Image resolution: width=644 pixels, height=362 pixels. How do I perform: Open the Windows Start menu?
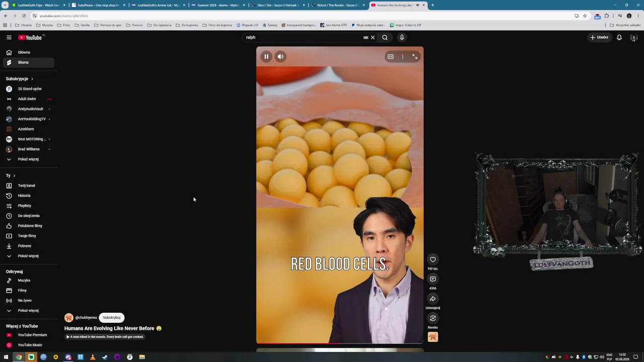[6, 357]
